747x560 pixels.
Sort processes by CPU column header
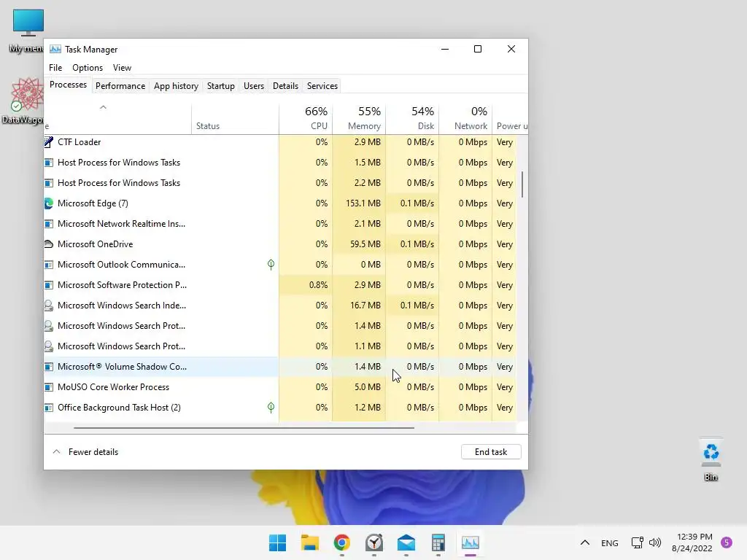click(306, 118)
